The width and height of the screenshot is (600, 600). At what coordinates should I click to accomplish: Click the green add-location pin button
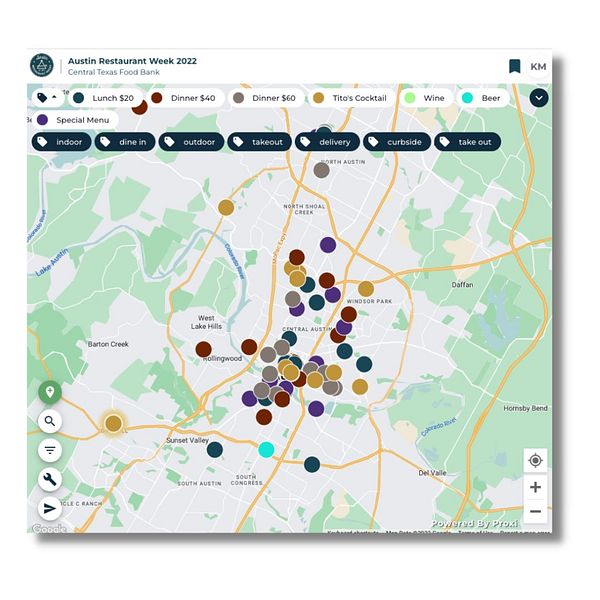50,392
